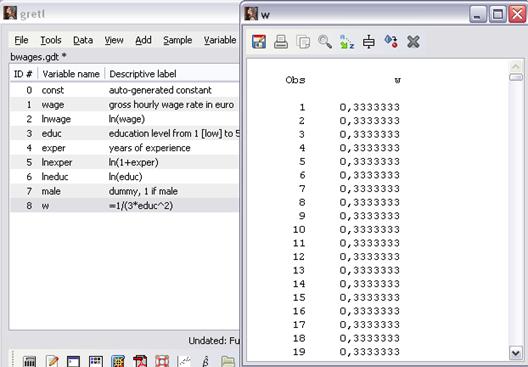Click the scroll-up arrow in the w window
The width and height of the screenshot is (528, 367).
pyautogui.click(x=516, y=66)
